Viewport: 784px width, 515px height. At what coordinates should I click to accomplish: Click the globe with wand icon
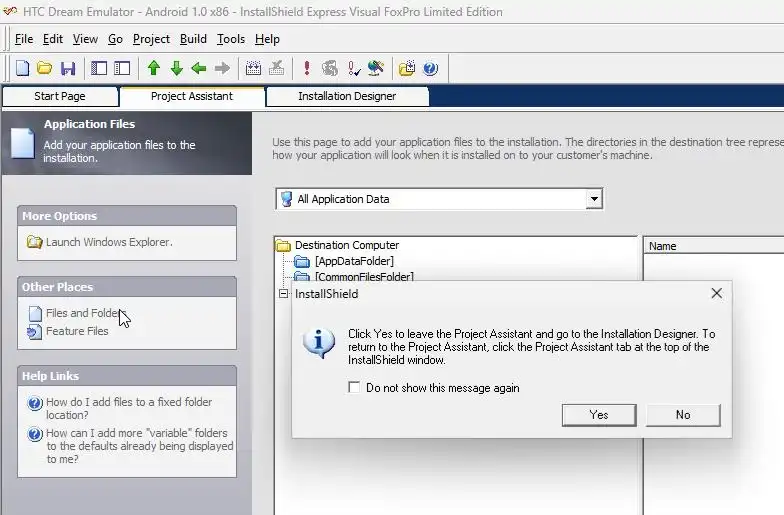pyautogui.click(x=376, y=68)
